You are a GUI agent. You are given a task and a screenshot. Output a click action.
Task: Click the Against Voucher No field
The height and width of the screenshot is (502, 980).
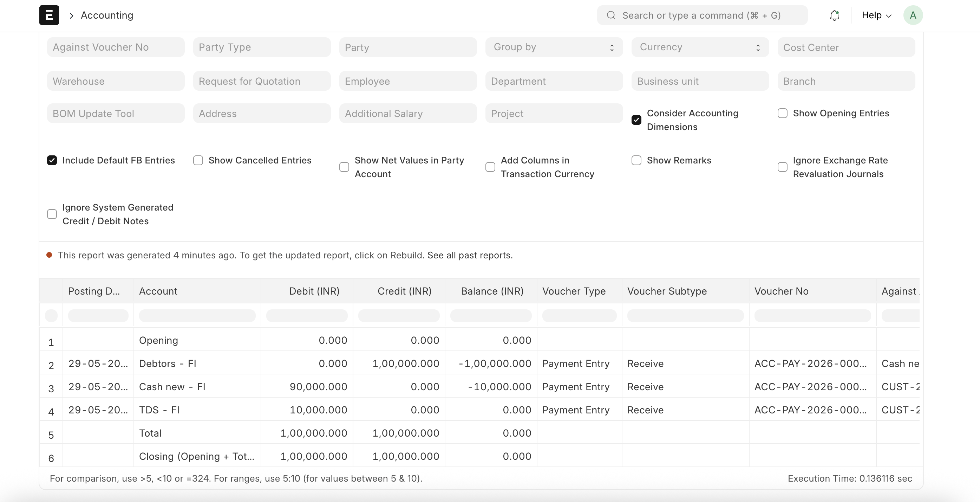pyautogui.click(x=116, y=47)
